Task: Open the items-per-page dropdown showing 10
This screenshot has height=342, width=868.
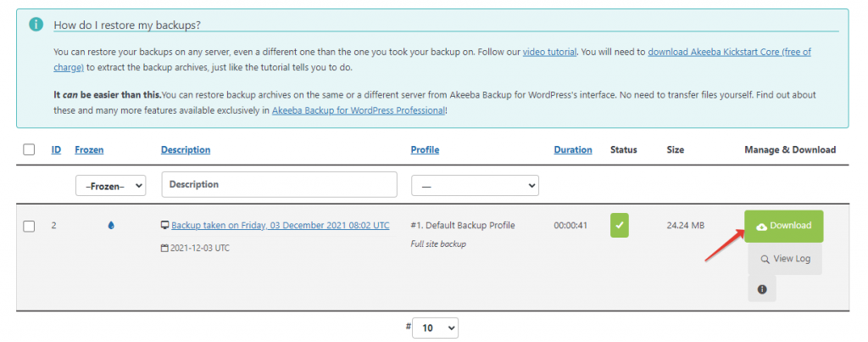Action: [436, 328]
